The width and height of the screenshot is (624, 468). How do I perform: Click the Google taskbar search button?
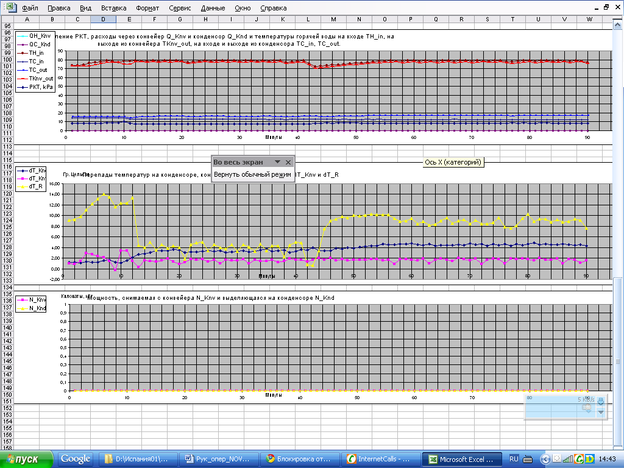pos(75,459)
